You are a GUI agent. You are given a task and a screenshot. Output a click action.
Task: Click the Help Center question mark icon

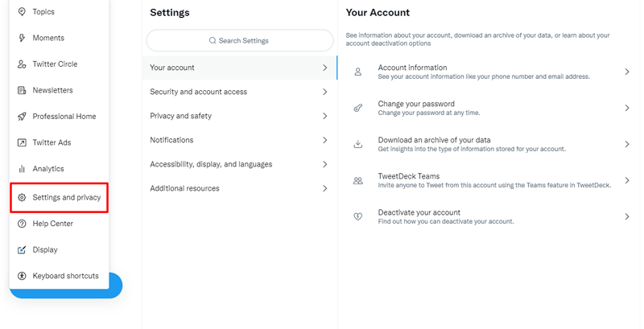pos(22,224)
